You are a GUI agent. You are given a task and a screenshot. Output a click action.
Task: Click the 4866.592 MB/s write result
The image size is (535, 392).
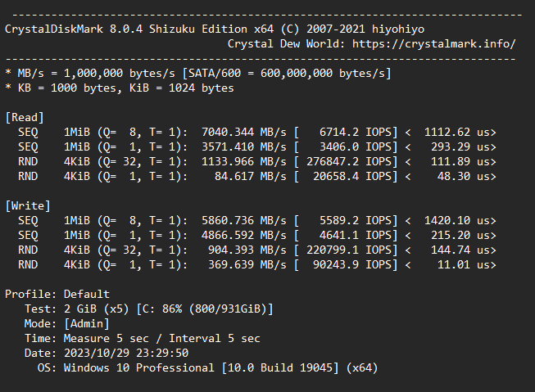[x=244, y=235]
